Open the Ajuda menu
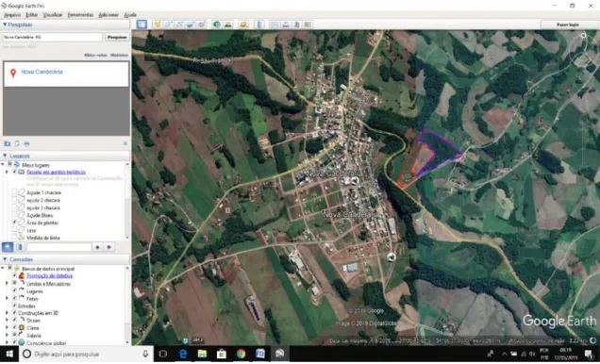600x364 pixels. click(x=130, y=15)
